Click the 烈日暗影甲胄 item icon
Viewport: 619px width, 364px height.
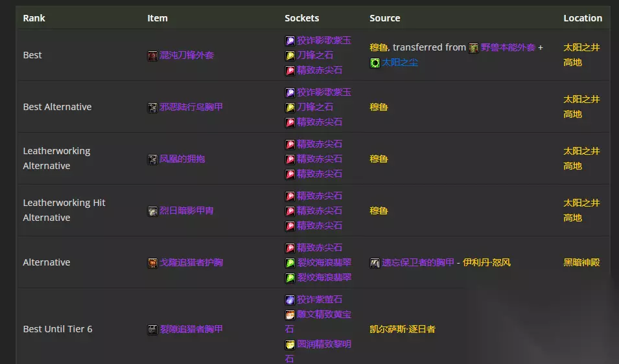(152, 211)
